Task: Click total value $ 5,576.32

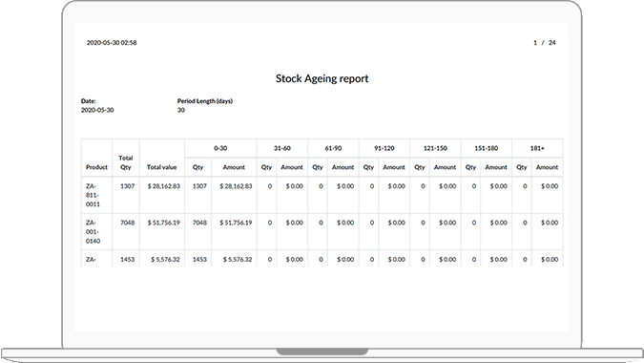Action: tap(165, 260)
